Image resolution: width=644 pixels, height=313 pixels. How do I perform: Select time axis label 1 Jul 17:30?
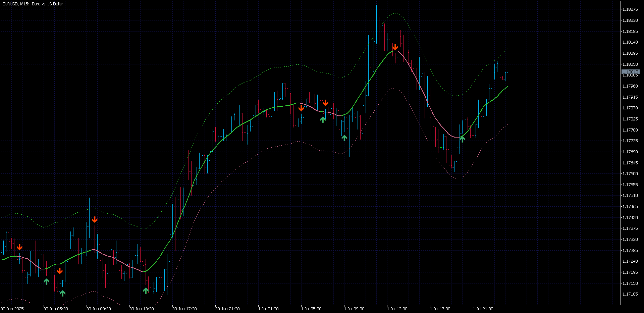click(440, 309)
